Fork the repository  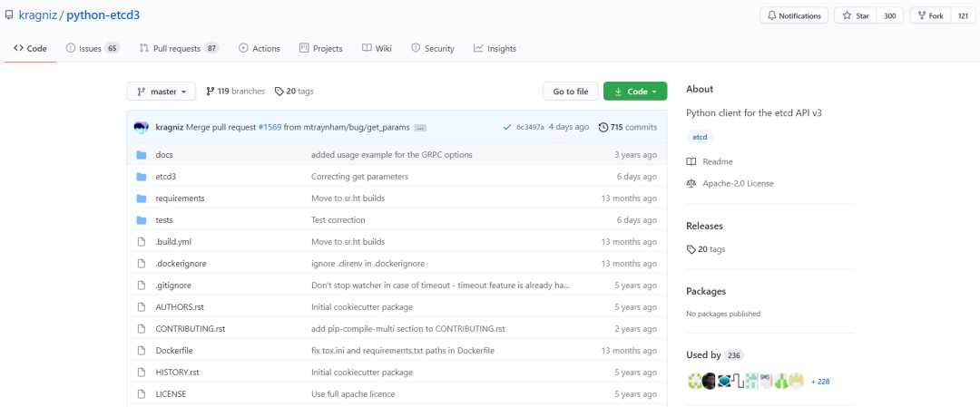pos(930,15)
